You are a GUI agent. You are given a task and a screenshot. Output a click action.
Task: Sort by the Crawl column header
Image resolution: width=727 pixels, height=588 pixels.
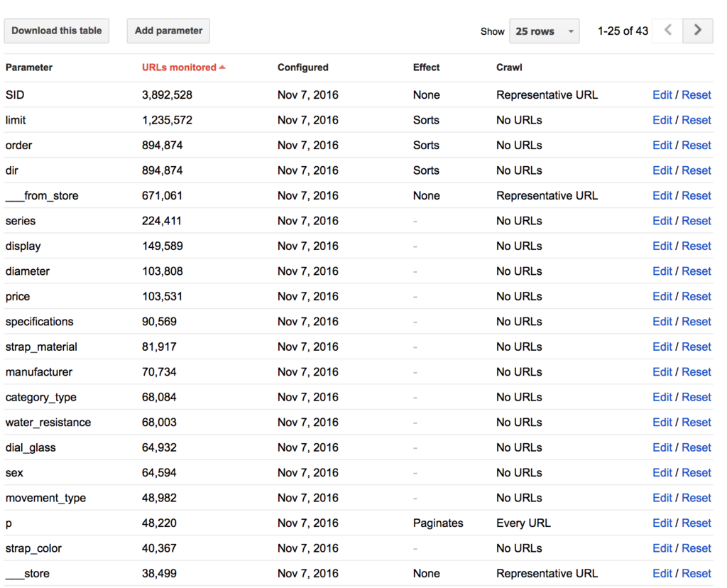point(509,67)
